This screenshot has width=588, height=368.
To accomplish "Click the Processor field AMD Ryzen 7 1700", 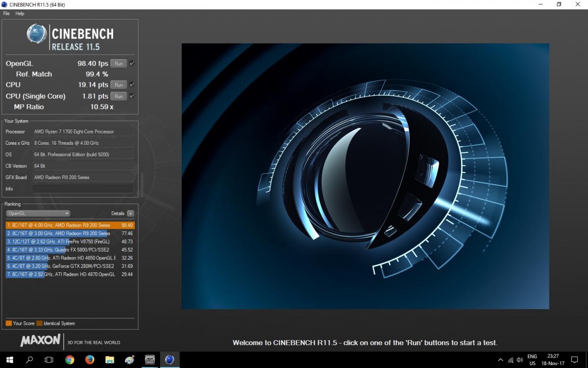I will (83, 131).
